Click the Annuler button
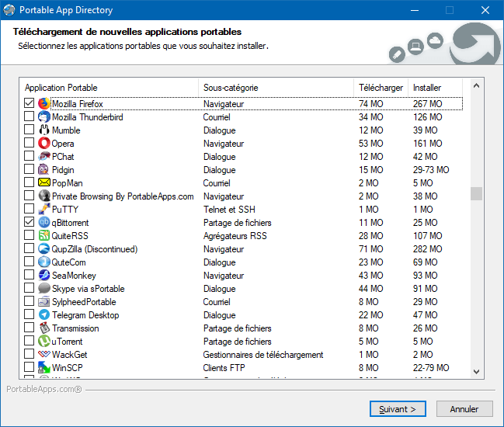The height and width of the screenshot is (427, 504). coord(464,408)
